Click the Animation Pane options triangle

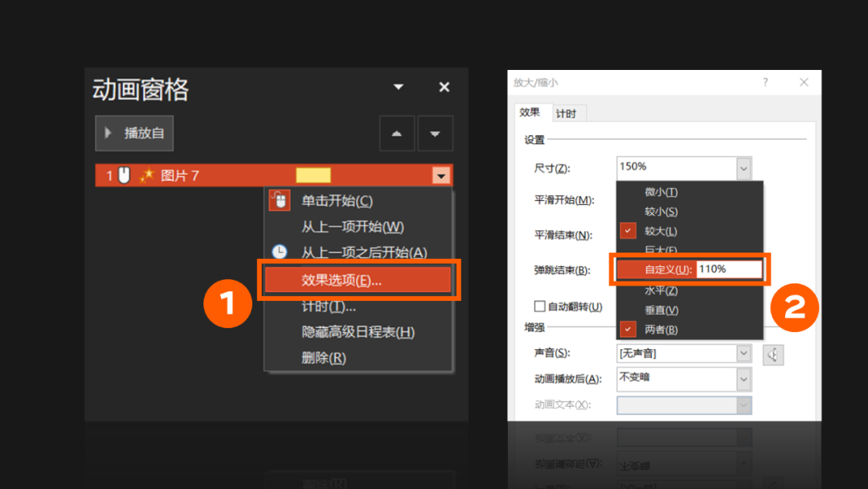click(398, 87)
